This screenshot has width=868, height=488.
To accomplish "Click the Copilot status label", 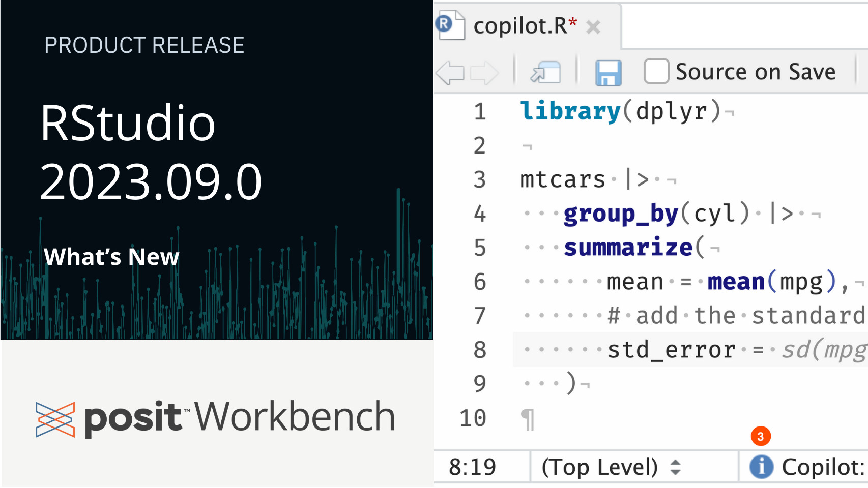I will (x=823, y=467).
